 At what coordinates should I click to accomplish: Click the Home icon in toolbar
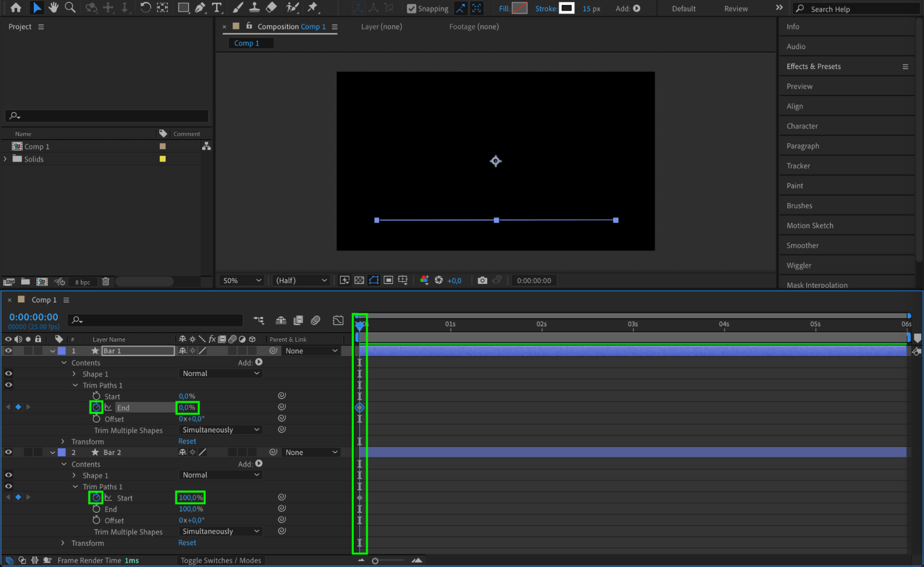tap(16, 7)
